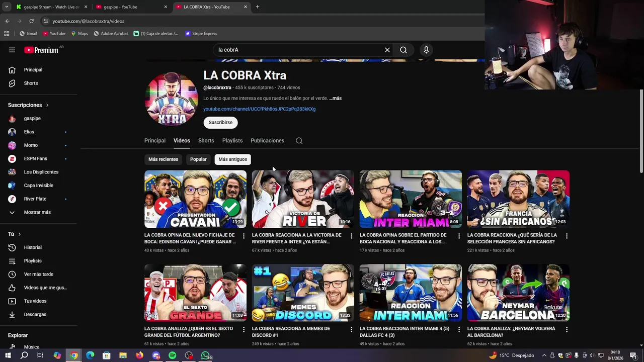Screen dimensions: 644x362
Task: Search within the channel using magnifier icon
Action: click(x=299, y=141)
